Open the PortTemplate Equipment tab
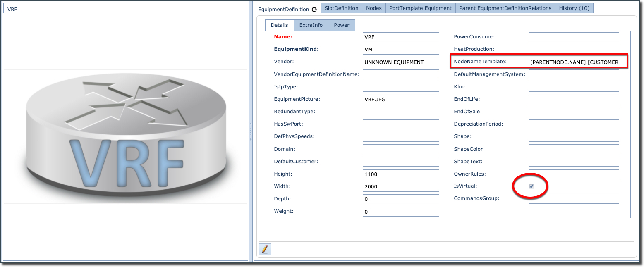Image resolution: width=644 pixels, height=267 pixels. point(420,8)
